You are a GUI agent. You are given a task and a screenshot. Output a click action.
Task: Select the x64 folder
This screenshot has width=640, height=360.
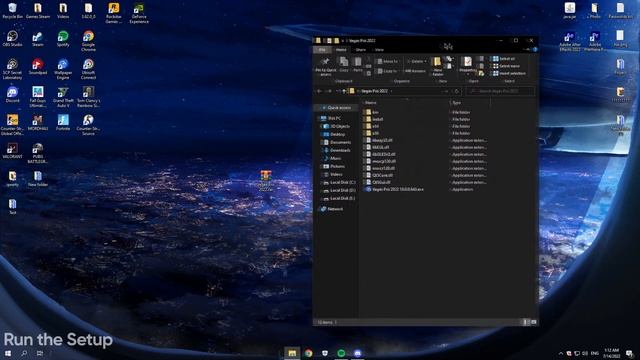click(372, 126)
